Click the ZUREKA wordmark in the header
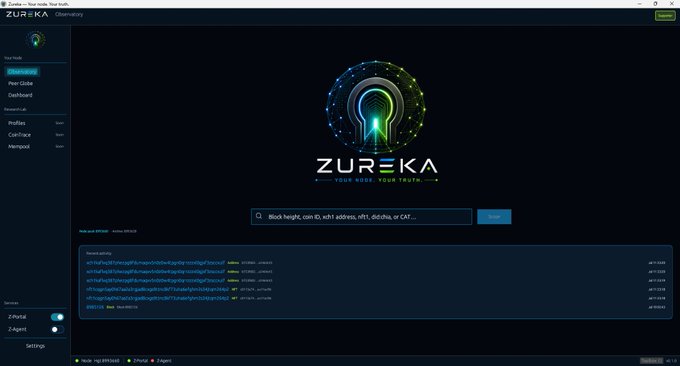Screen dimensions: 680x366 [27, 14]
